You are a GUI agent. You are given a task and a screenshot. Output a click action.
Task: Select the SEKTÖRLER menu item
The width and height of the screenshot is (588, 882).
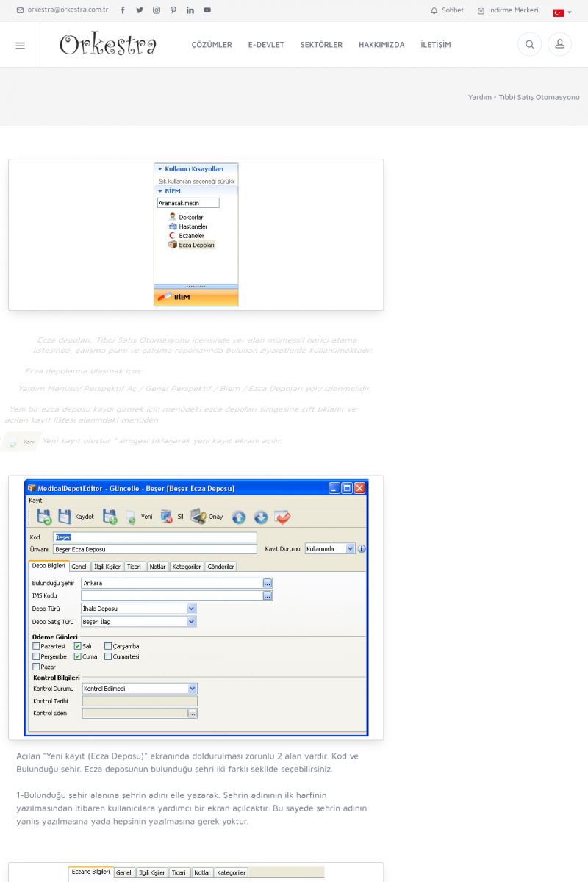321,45
